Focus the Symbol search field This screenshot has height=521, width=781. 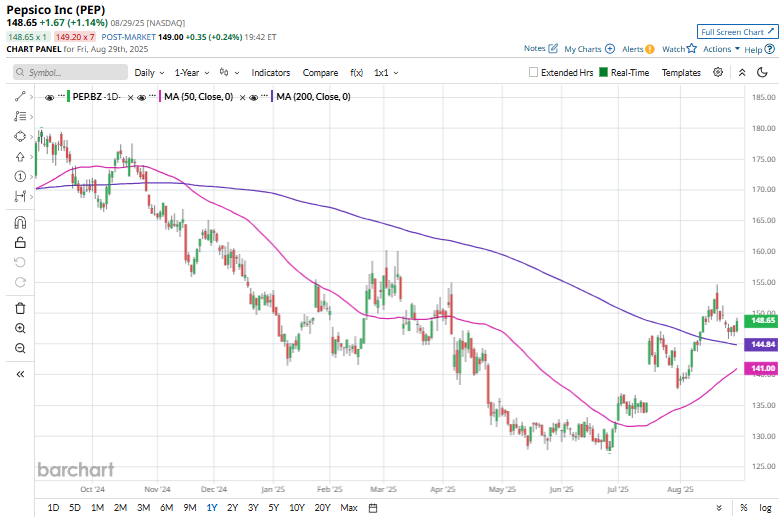click(70, 73)
